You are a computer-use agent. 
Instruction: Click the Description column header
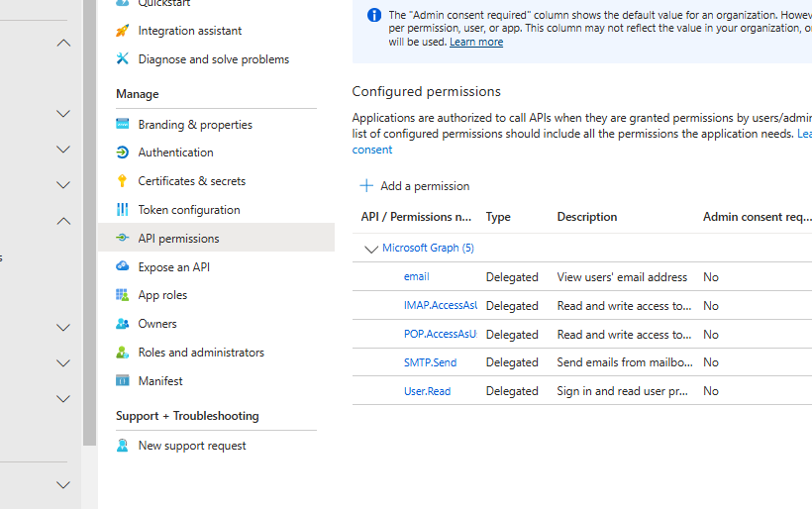click(587, 217)
